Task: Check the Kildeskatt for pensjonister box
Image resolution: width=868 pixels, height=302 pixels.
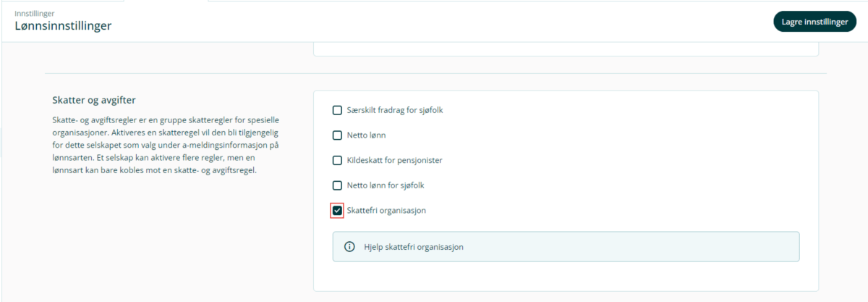Action: [x=337, y=160]
